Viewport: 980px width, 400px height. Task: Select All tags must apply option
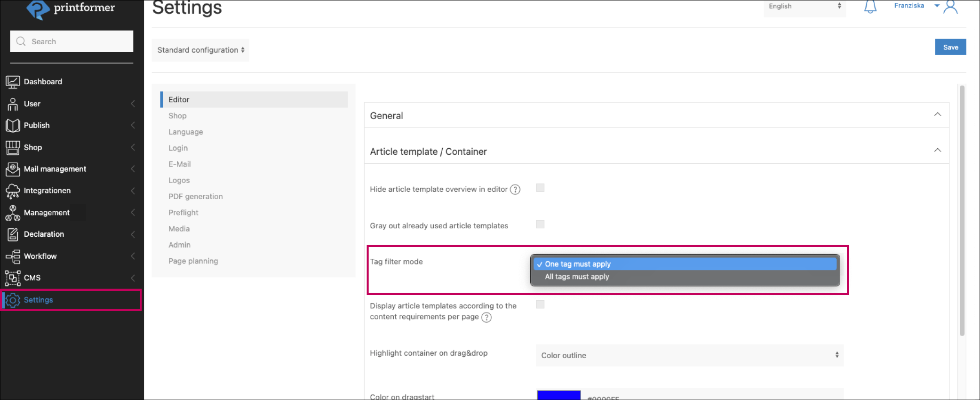(577, 277)
